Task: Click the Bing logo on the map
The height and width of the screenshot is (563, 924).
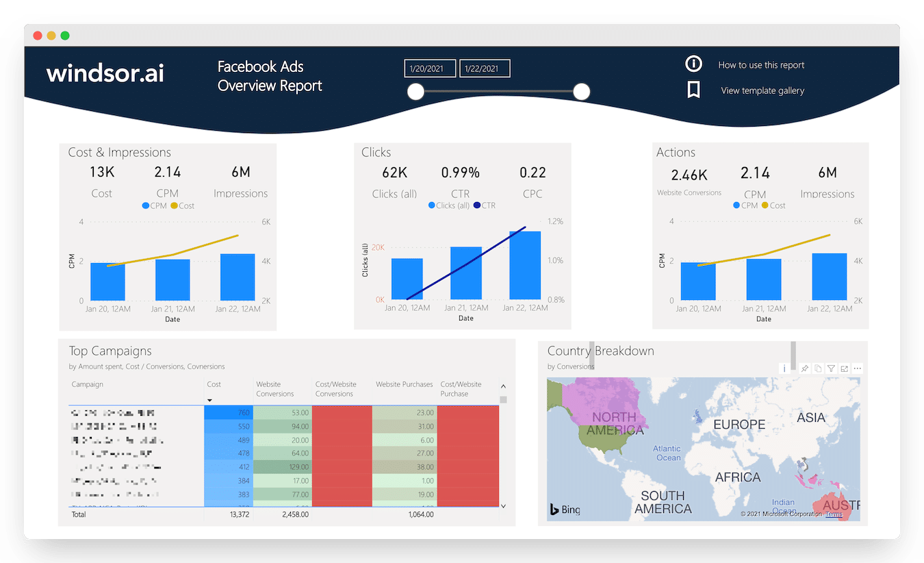Action: [x=565, y=509]
